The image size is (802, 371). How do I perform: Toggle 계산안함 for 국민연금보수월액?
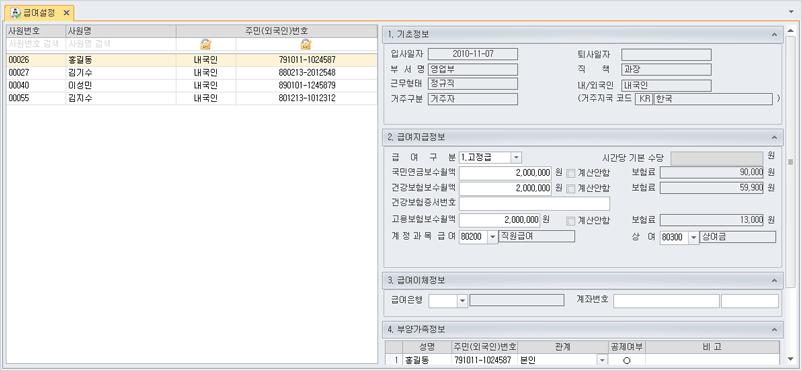[x=571, y=172]
